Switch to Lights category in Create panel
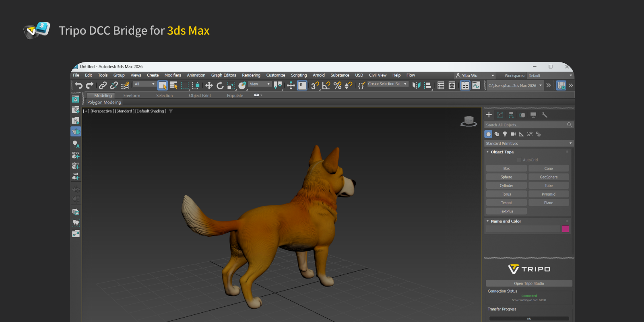 pos(505,134)
